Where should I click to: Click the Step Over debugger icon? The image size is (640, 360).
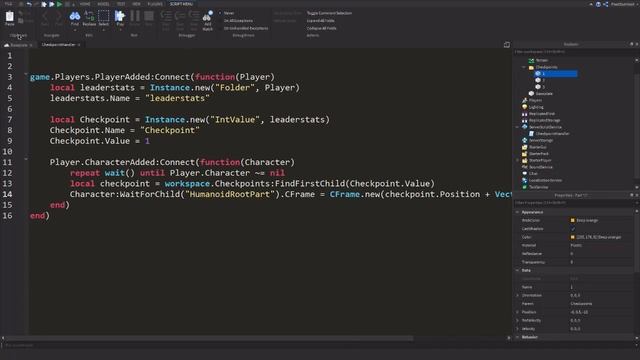[x=180, y=16]
